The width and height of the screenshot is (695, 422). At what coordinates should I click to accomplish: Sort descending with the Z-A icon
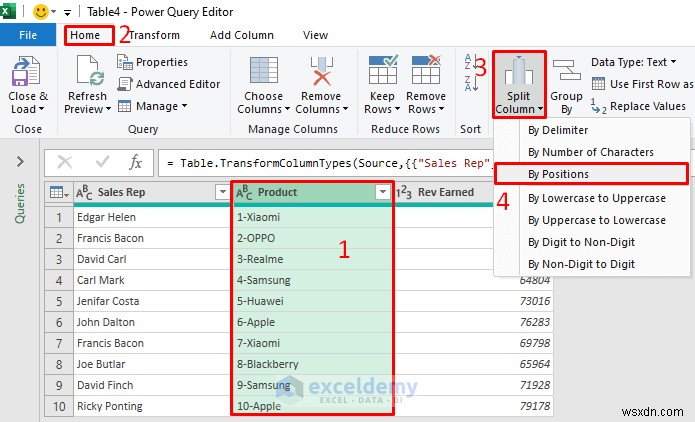471,83
